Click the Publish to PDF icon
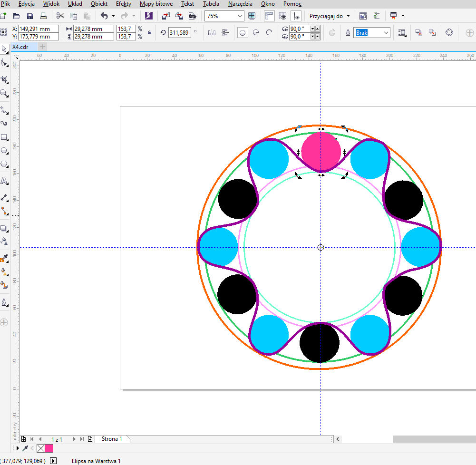This screenshot has width=476, height=465. tap(193, 16)
